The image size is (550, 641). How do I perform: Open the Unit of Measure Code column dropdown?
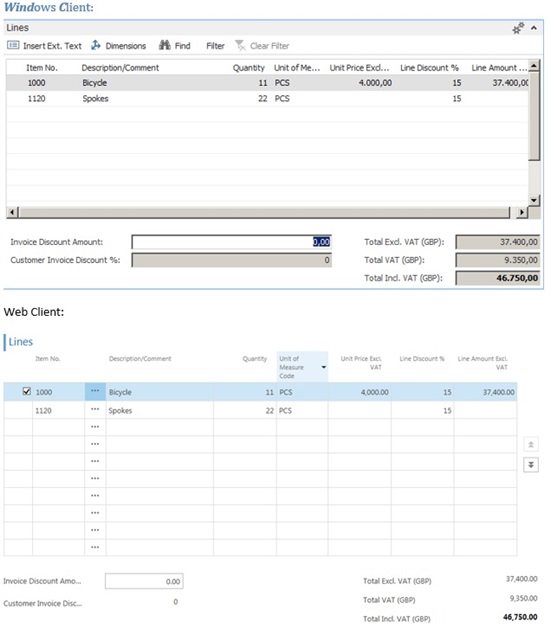(323, 367)
